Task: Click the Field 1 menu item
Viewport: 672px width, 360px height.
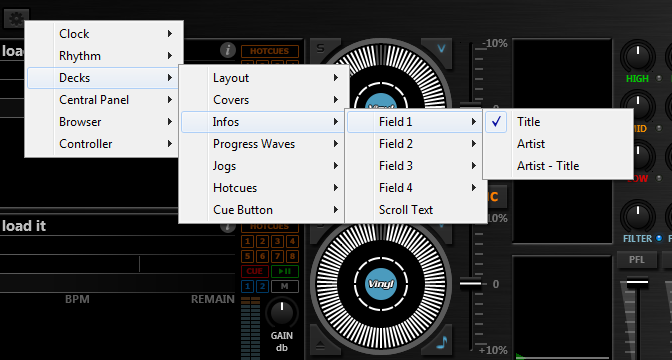Action: click(x=415, y=122)
